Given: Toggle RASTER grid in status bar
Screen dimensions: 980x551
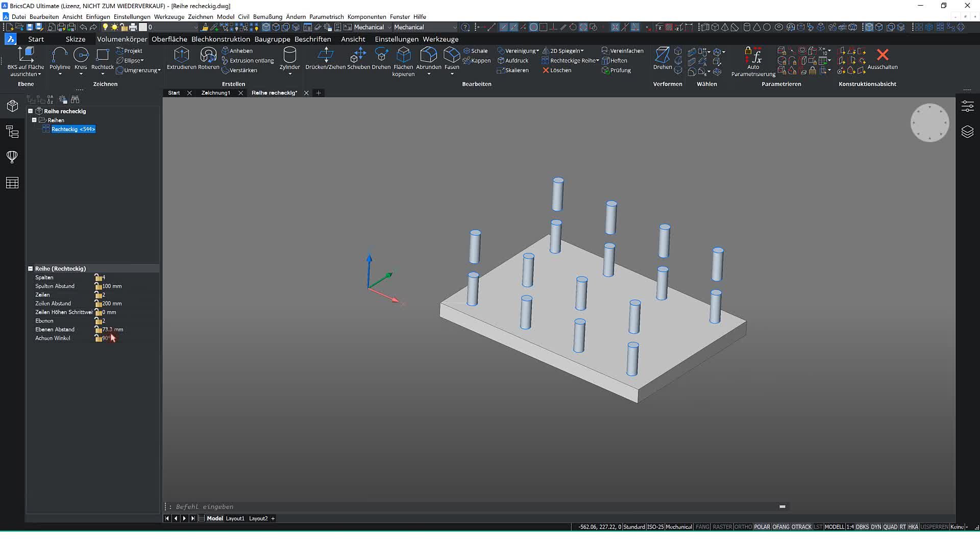Looking at the screenshot, I should pyautogui.click(x=722, y=527).
